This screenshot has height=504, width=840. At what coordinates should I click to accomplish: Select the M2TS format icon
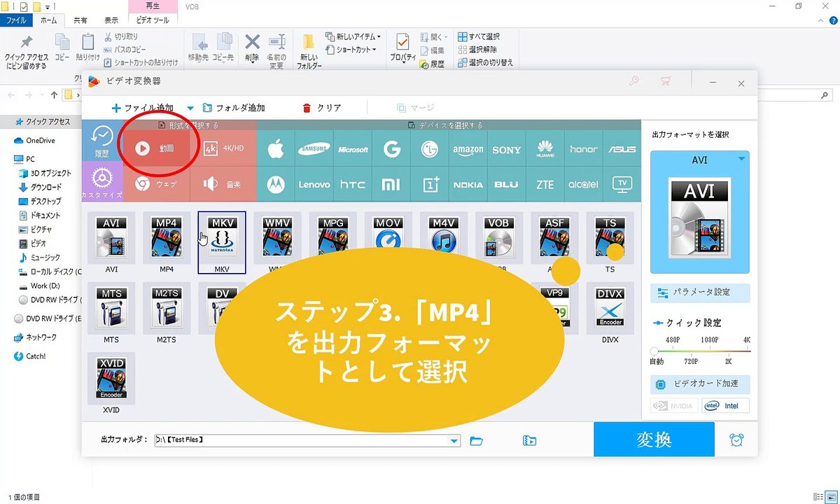[x=167, y=309]
